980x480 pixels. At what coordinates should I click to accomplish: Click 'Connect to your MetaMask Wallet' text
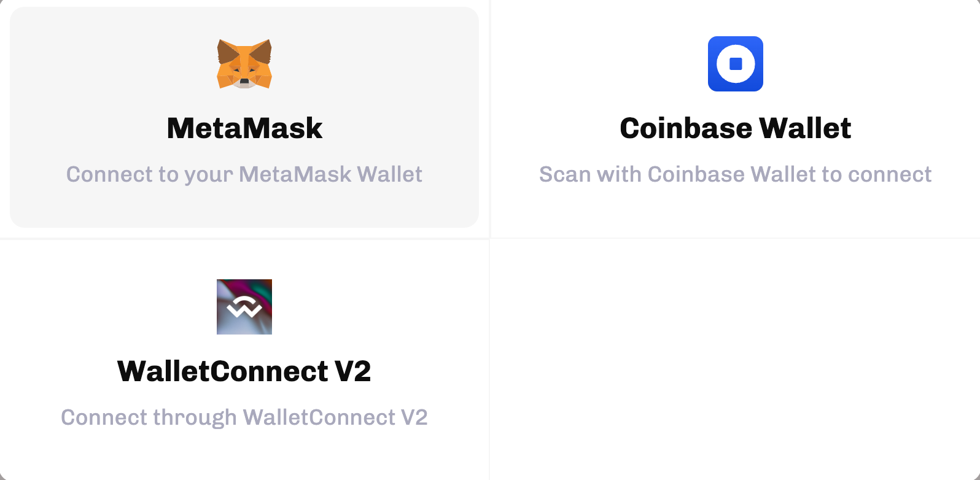pos(244,174)
